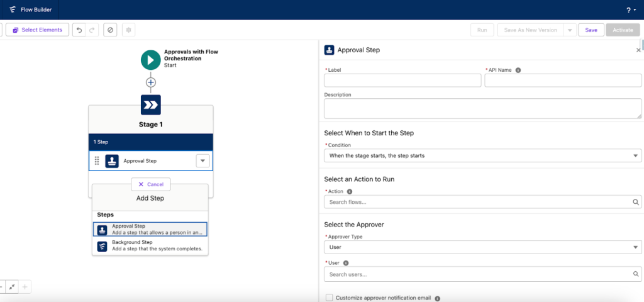Grab the drag handle beside Approval Step row

[x=97, y=160]
